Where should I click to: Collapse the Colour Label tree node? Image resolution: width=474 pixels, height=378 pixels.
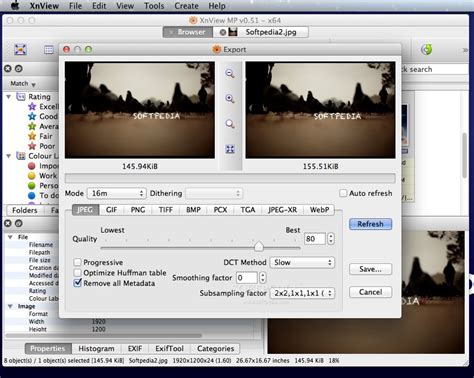pyautogui.click(x=9, y=156)
